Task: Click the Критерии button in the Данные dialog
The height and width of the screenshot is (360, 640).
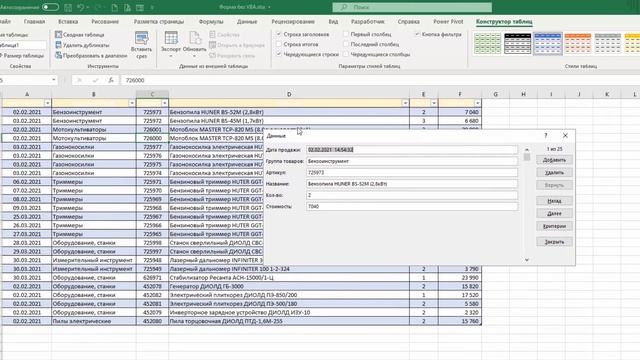Action: (554, 226)
